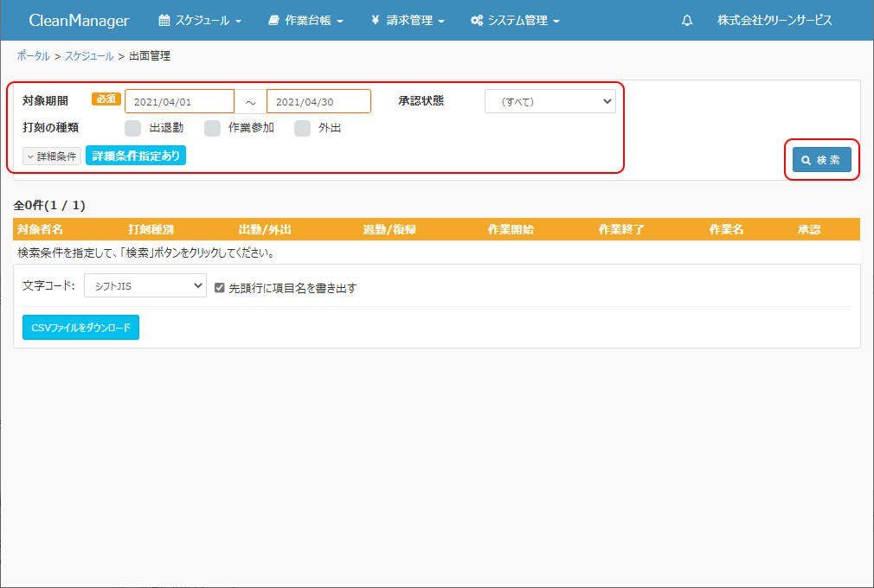This screenshot has height=588, width=874.
Task: Go to ポータル breadcrumb link
Action: [x=33, y=56]
